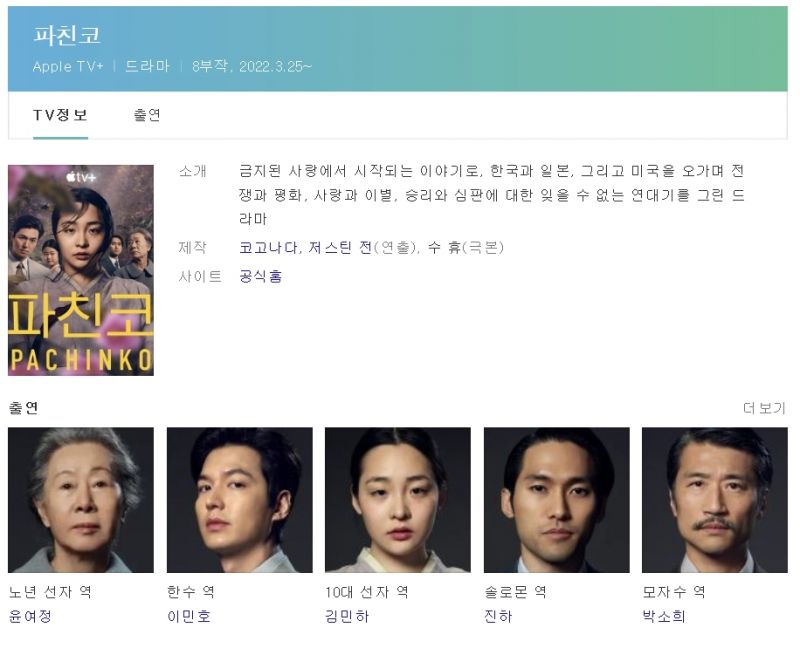Switch to the TV정보 tab
The height and width of the screenshot is (648, 800).
click(60, 115)
